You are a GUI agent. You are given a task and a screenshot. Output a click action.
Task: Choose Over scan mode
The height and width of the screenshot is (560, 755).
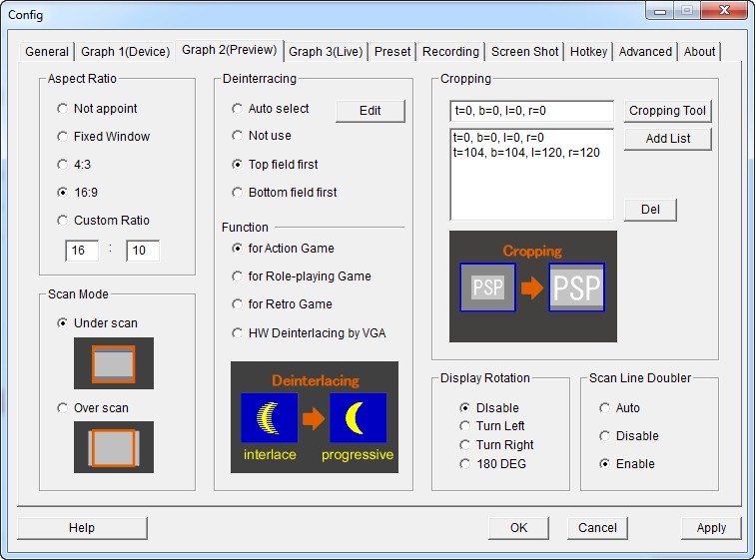(x=64, y=408)
